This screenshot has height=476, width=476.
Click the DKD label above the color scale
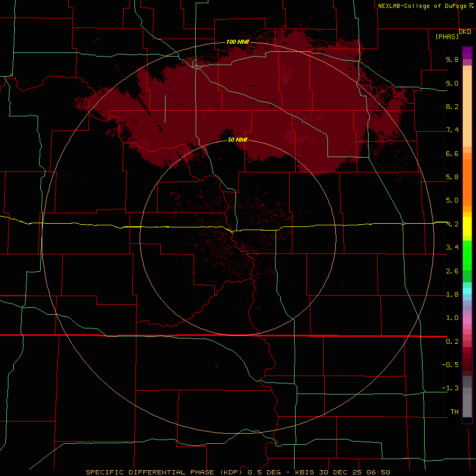(465, 32)
